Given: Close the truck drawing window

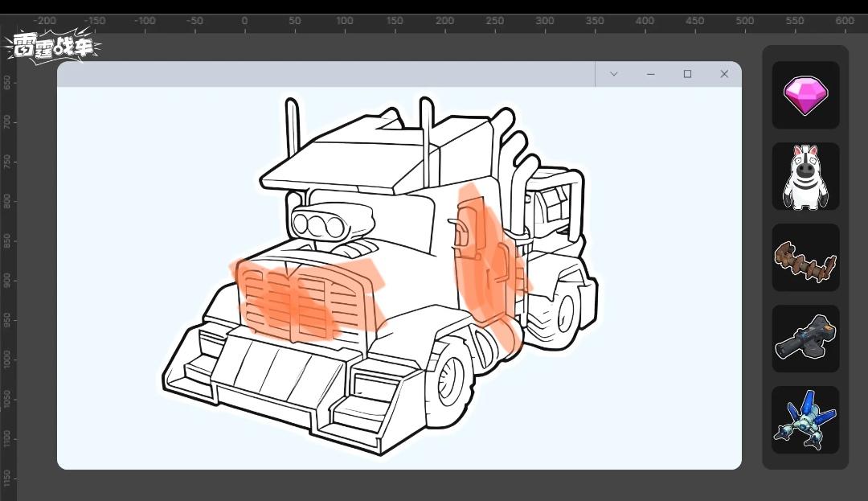Looking at the screenshot, I should [724, 74].
